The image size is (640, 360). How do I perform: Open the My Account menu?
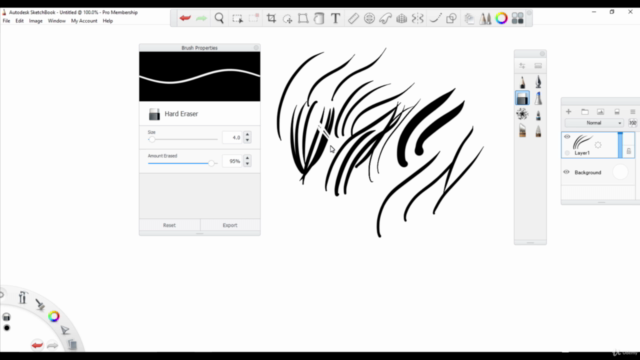84,21
